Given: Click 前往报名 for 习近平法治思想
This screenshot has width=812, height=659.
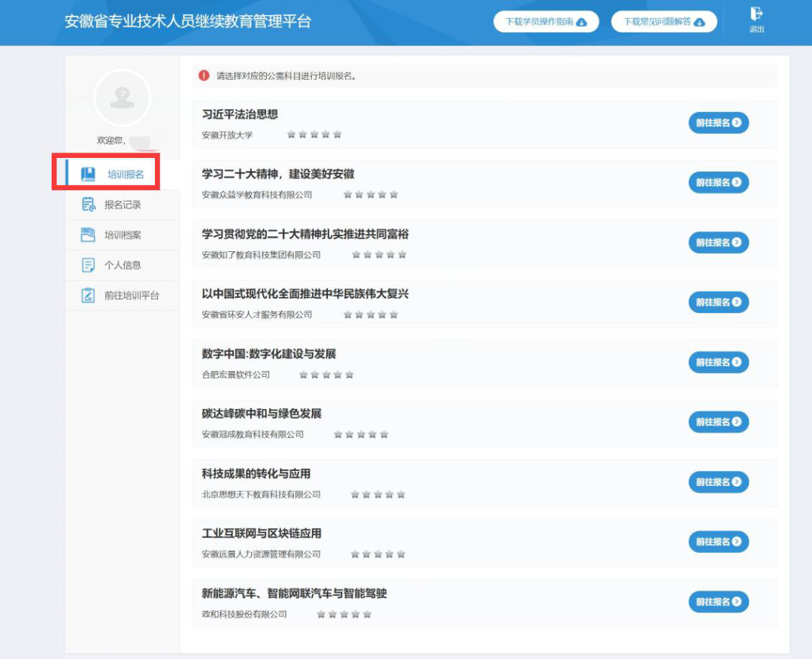Looking at the screenshot, I should point(718,123).
